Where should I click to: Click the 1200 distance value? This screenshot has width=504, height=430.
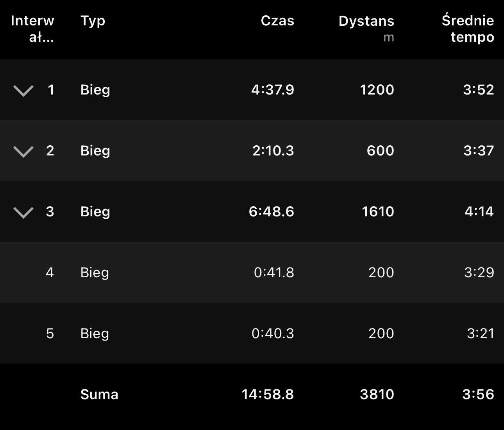(377, 90)
